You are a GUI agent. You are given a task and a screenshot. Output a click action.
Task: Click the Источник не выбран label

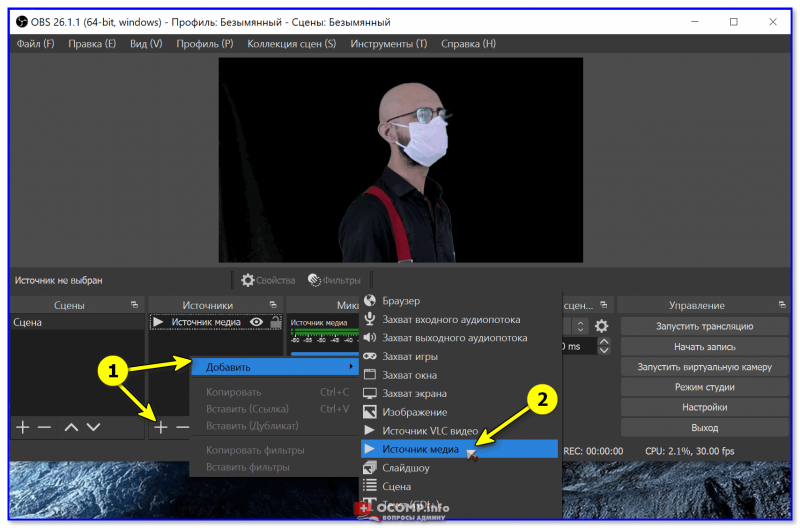point(58,280)
